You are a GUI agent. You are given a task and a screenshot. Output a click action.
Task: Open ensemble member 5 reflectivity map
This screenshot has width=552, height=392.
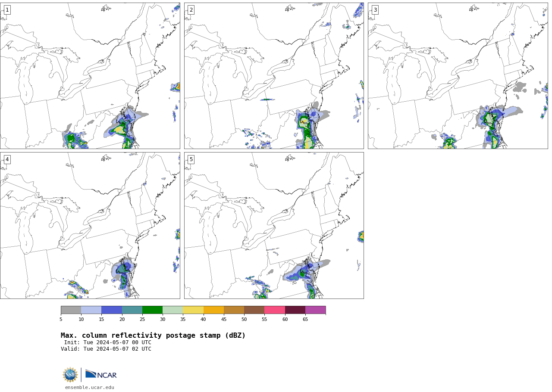tap(274, 225)
